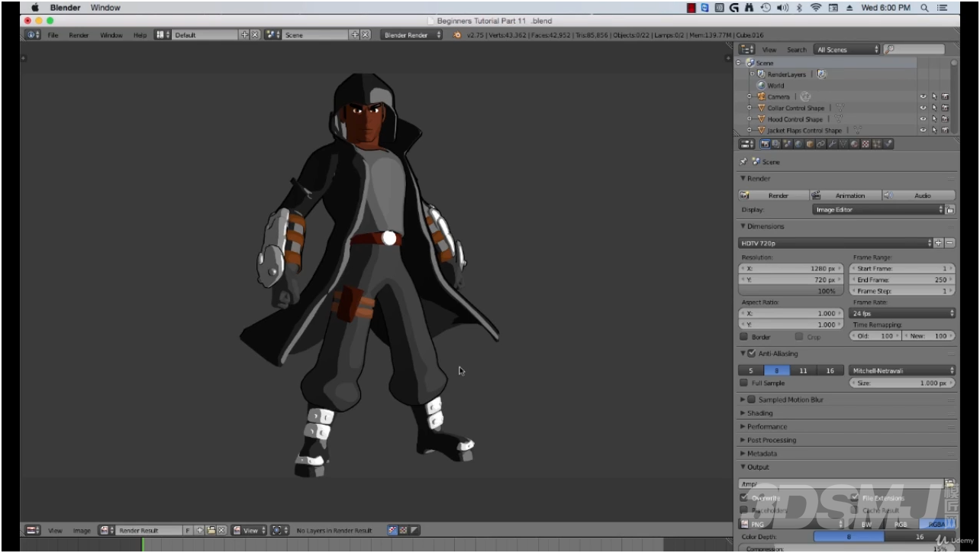Open the Scene properties tab icon

(788, 144)
